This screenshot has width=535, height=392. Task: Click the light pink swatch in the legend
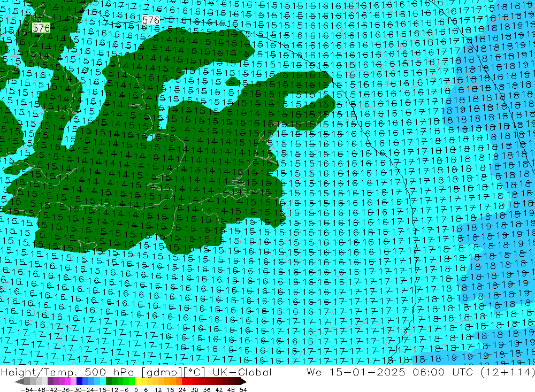(73, 381)
